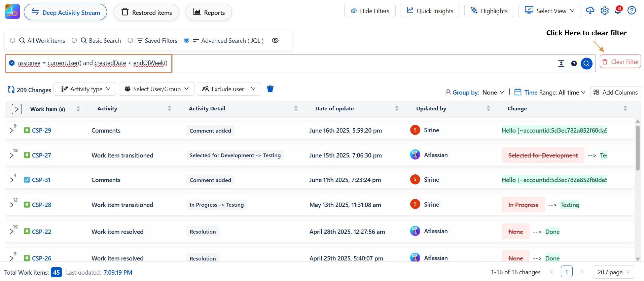Open the CSP-29 work item link
This screenshot has height=281, width=644.
point(41,131)
